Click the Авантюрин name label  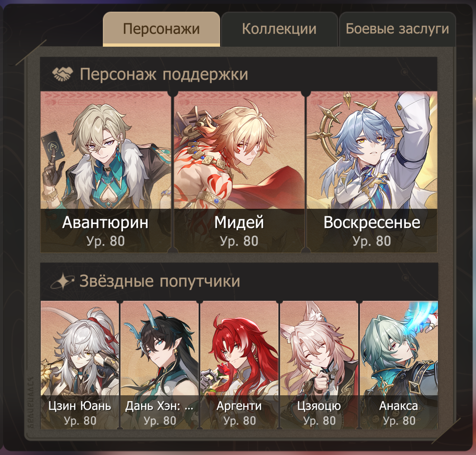coord(105,223)
